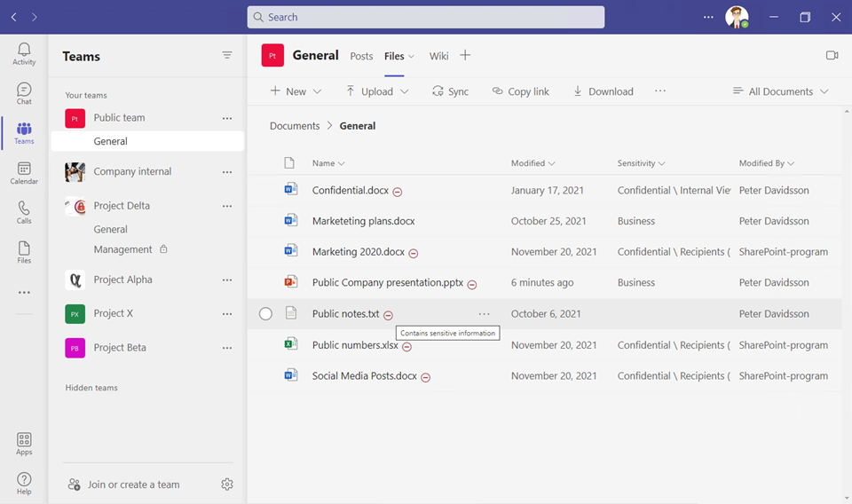Start a meeting with the video camera icon
This screenshot has width=852, height=504.
pos(832,56)
